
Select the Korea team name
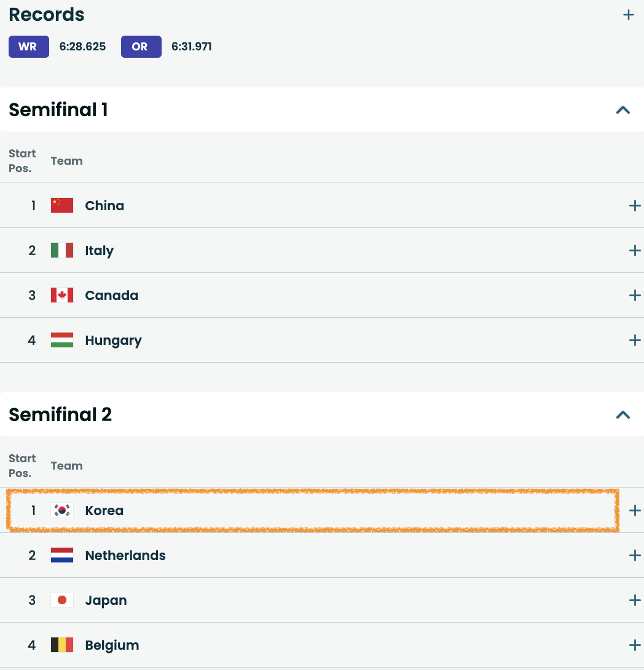pyautogui.click(x=104, y=511)
